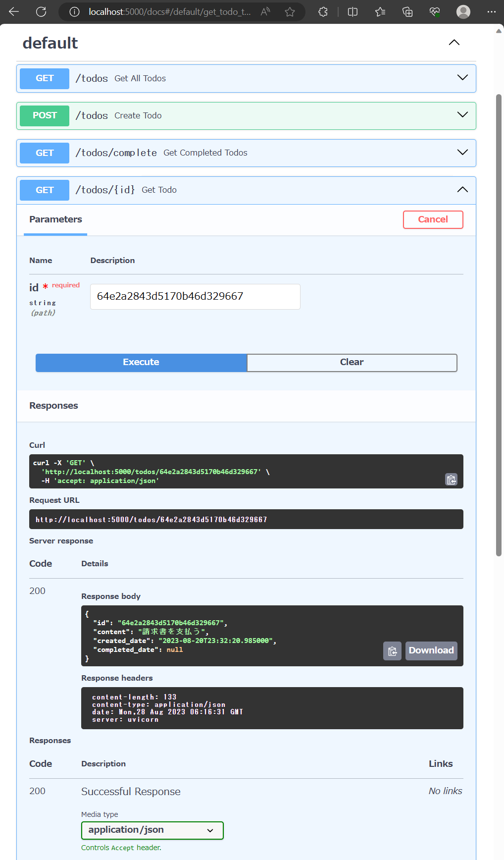The image size is (504, 860).
Task: Select the Parameters tab
Action: click(55, 219)
